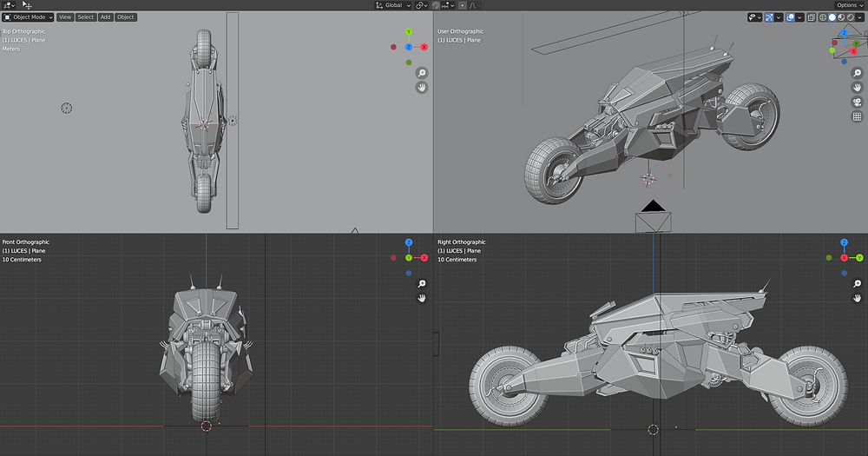Viewport: 868px width, 456px height.
Task: Open the Select menu
Action: coord(85,17)
